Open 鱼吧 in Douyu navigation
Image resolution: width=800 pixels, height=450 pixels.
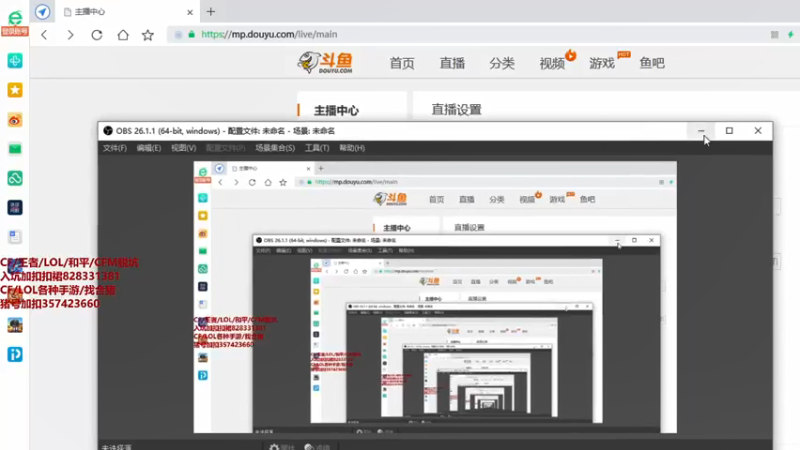point(652,63)
